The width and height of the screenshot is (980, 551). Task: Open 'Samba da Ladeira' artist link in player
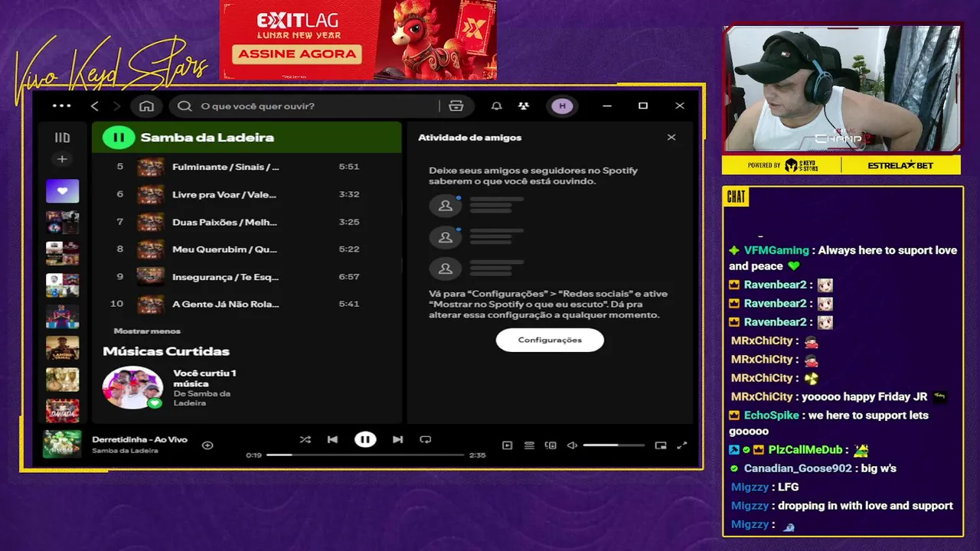125,451
